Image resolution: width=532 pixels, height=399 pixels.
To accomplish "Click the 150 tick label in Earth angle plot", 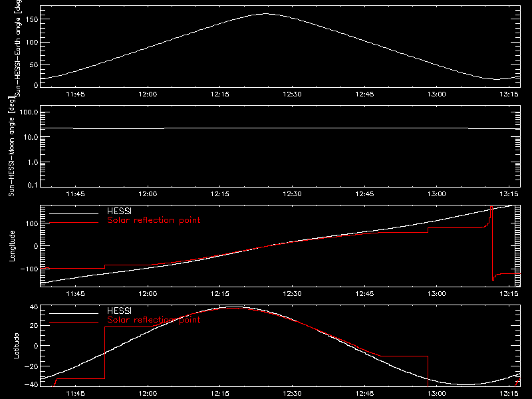I will tap(32, 19).
